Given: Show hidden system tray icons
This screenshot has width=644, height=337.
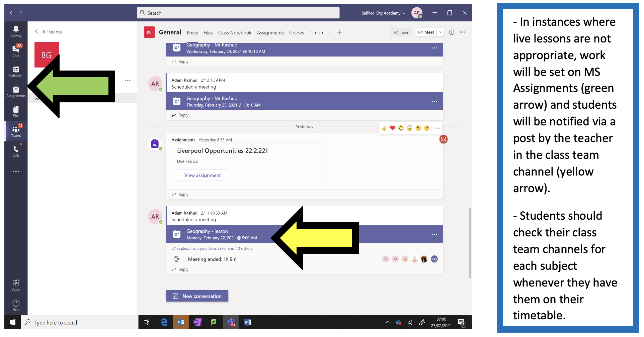Looking at the screenshot, I should (388, 322).
